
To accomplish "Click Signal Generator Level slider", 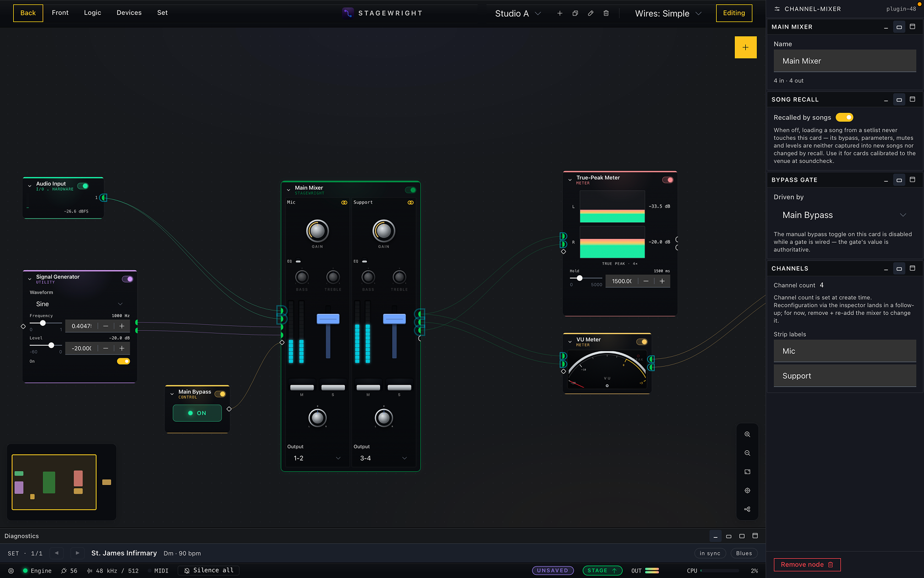I will coord(45,345).
